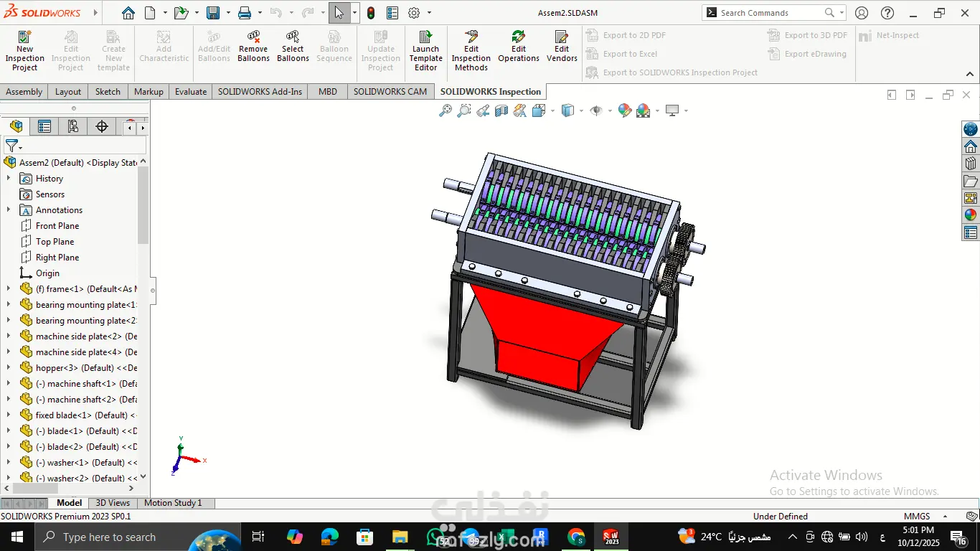Open the Windows Start menu
This screenshot has height=551, width=980.
[17, 537]
